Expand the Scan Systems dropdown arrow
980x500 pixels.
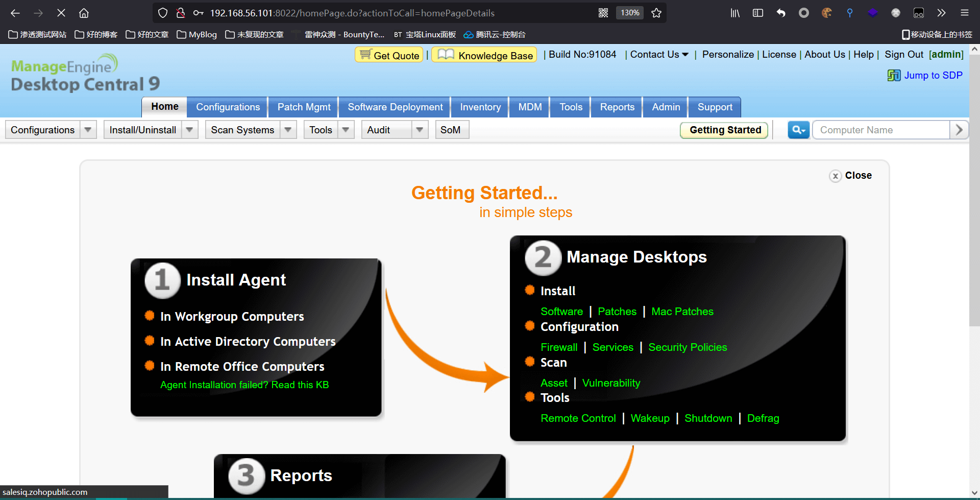(x=288, y=130)
